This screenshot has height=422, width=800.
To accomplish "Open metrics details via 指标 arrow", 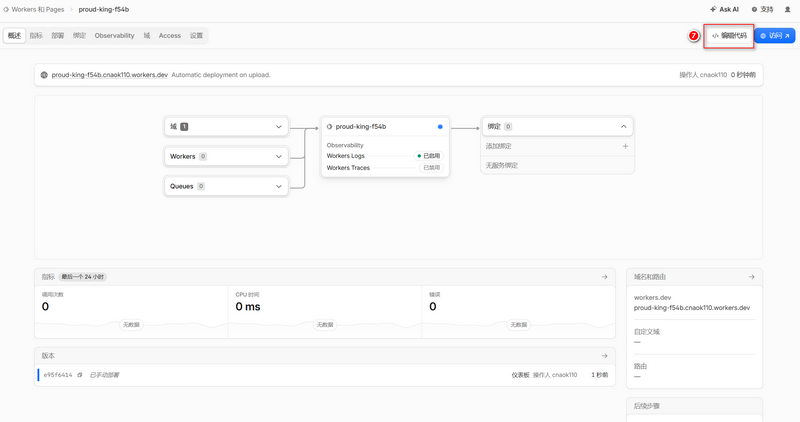I will (605, 277).
